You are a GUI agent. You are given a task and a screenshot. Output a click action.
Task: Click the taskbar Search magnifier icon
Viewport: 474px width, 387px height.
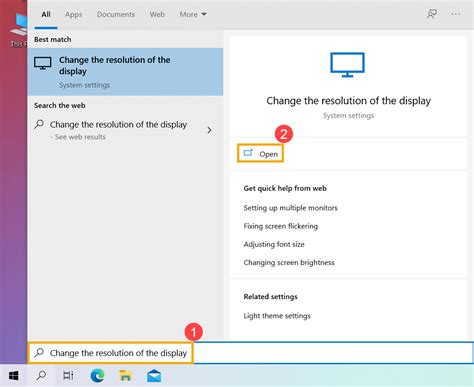(41, 376)
